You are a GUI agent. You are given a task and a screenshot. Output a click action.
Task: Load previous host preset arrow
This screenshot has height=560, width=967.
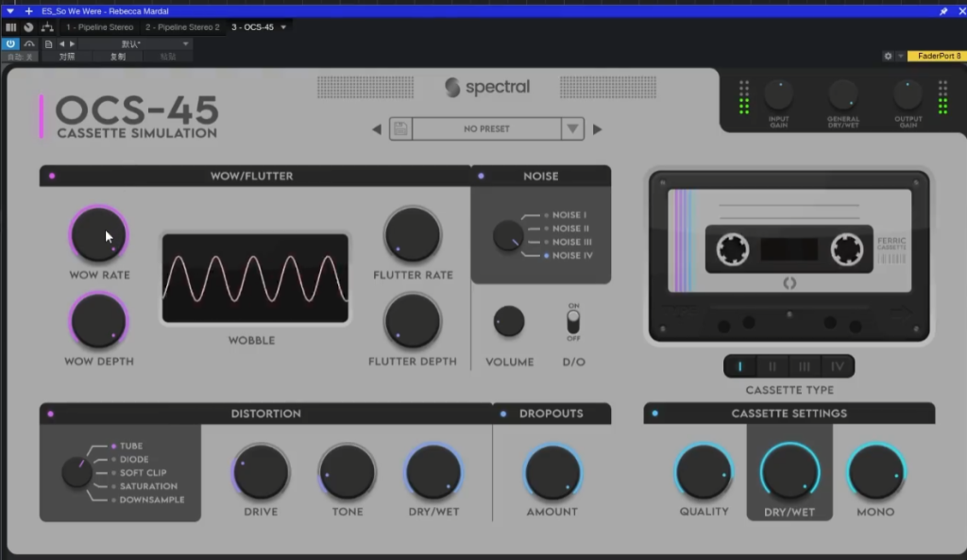coord(61,43)
